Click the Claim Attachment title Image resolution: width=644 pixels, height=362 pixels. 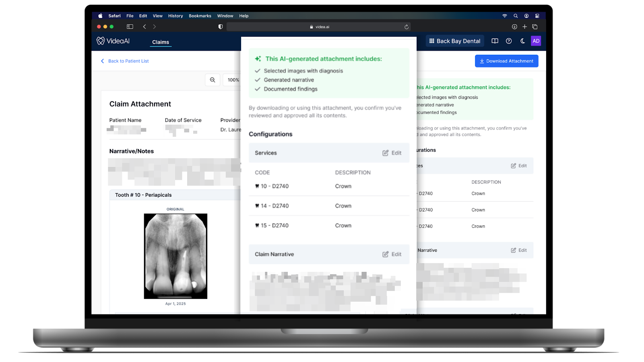pyautogui.click(x=140, y=104)
